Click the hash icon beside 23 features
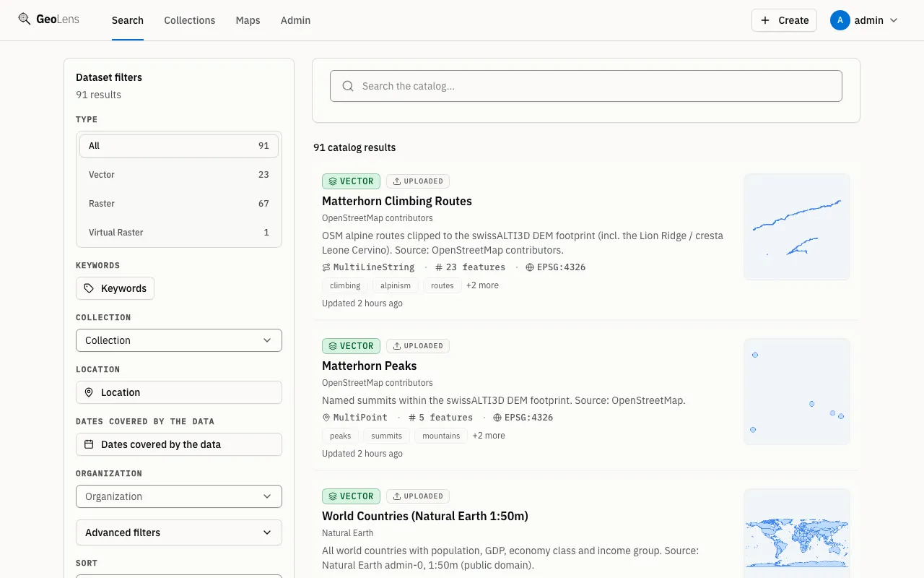 439,267
